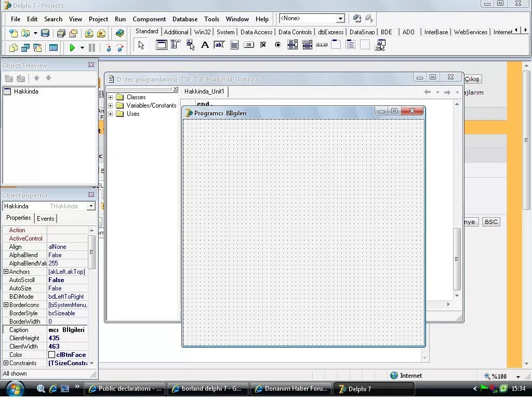Click the Çıkış button in background
532x399 pixels.
[472, 79]
